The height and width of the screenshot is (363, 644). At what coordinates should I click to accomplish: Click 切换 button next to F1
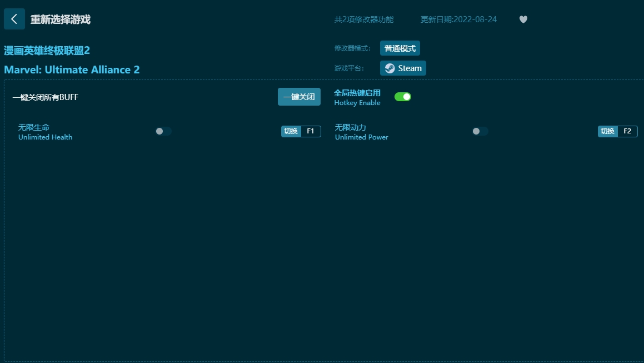(291, 131)
